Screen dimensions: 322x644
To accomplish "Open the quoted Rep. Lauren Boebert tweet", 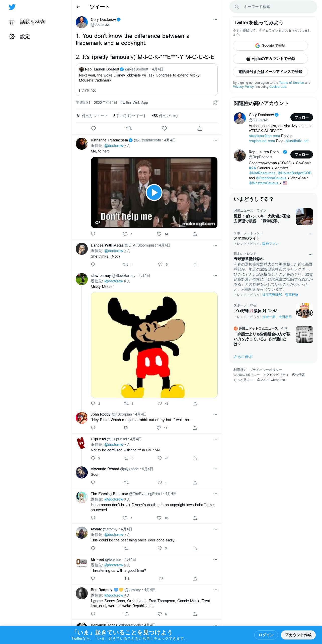I will (146, 80).
